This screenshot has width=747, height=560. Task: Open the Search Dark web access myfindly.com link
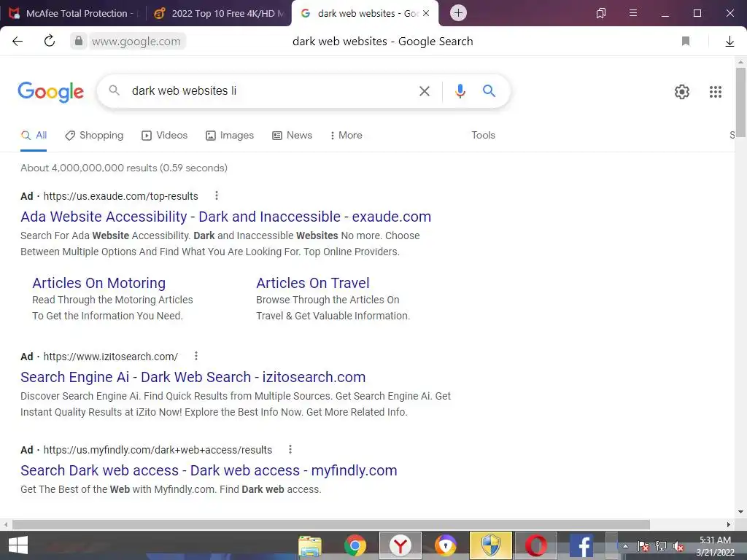(x=209, y=470)
